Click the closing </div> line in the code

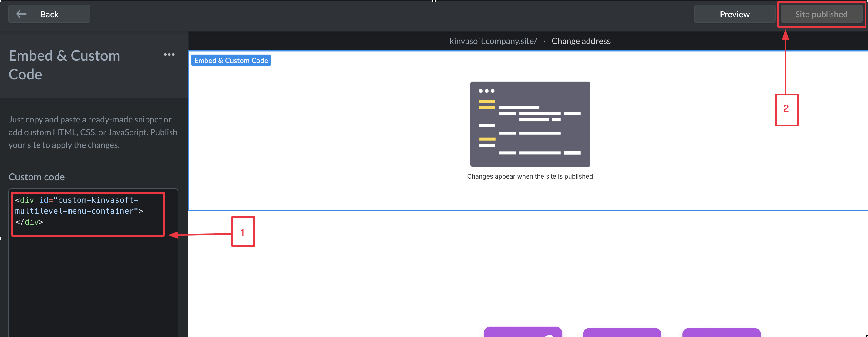[29, 222]
